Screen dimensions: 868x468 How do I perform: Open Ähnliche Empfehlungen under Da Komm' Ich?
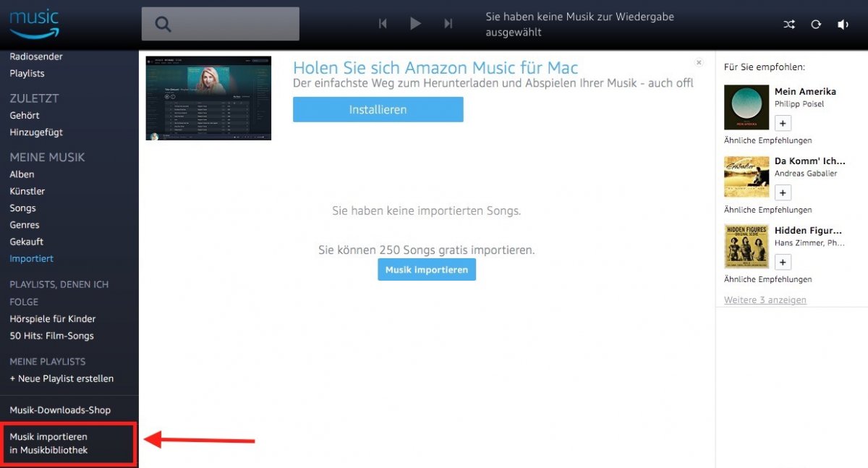coord(768,210)
